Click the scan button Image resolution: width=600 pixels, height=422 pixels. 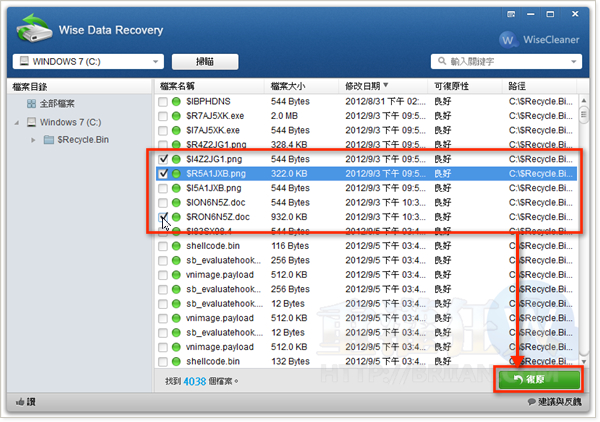coord(205,62)
